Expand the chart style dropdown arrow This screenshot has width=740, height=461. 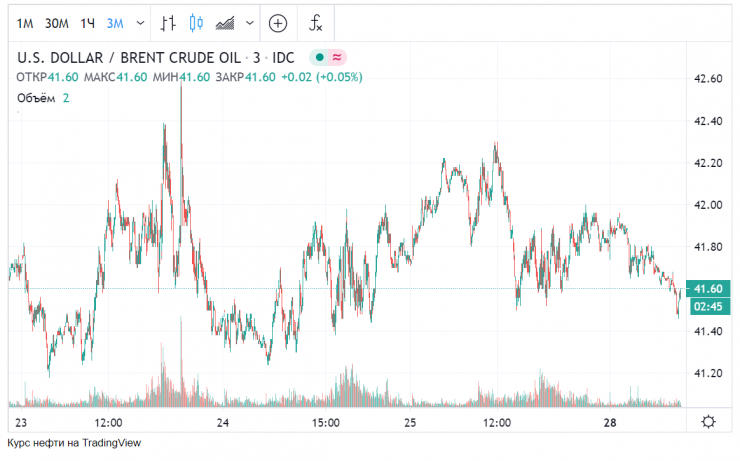(x=247, y=22)
